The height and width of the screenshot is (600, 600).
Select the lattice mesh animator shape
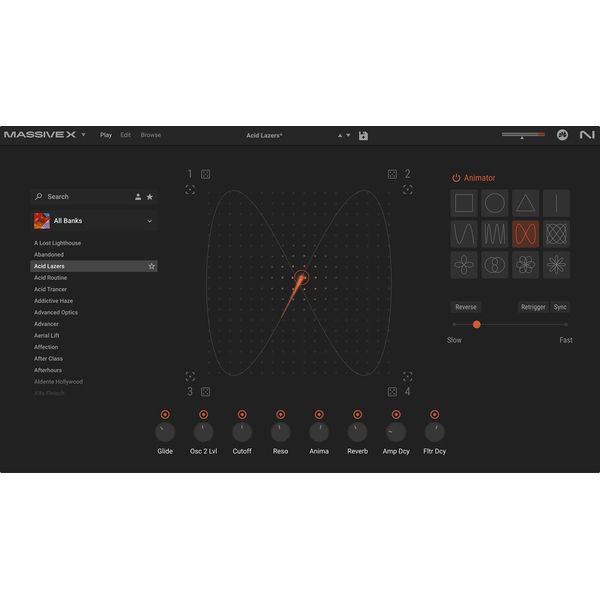click(x=556, y=234)
